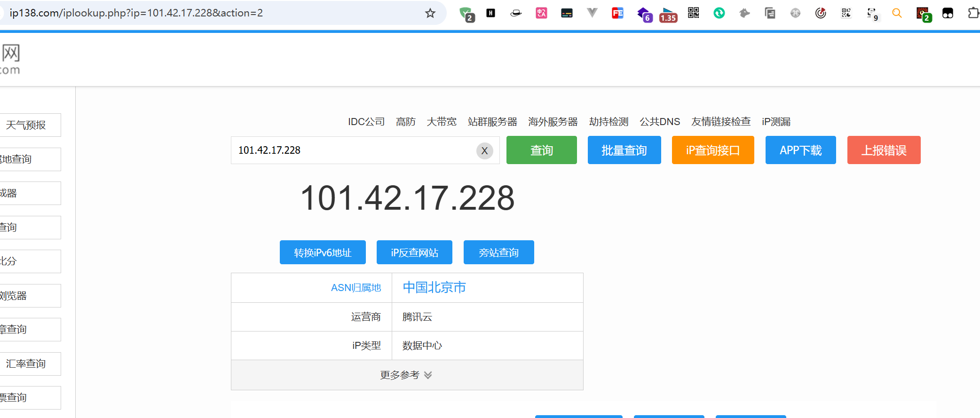Image resolution: width=980 pixels, height=418 pixels.
Task: Click the IP address search input field
Action: (x=353, y=150)
